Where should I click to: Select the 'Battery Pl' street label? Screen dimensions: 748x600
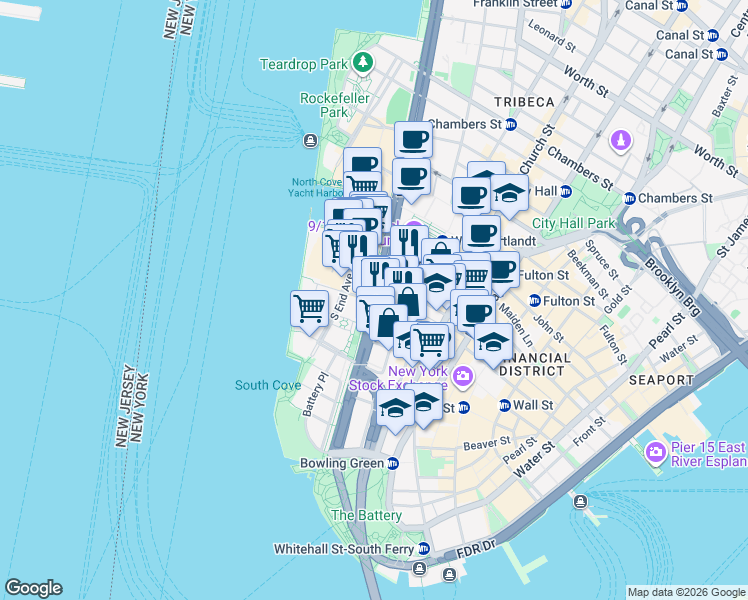(x=316, y=394)
